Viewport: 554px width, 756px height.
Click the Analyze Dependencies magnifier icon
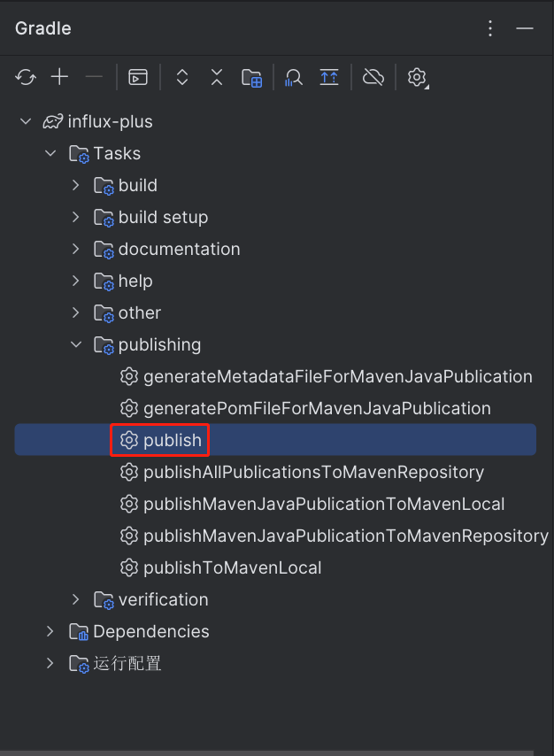pos(294,77)
